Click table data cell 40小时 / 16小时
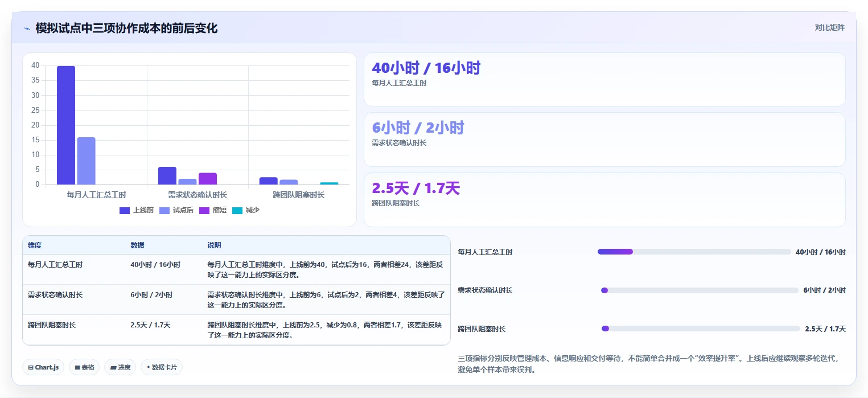Viewport: 868px width, 398px height. click(x=155, y=265)
